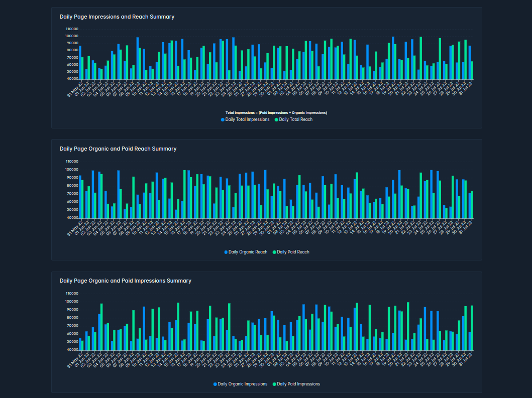Click the 31 May 23 date label in bottom Impressions chart
This screenshot has height=398, width=532.
click(x=75, y=360)
